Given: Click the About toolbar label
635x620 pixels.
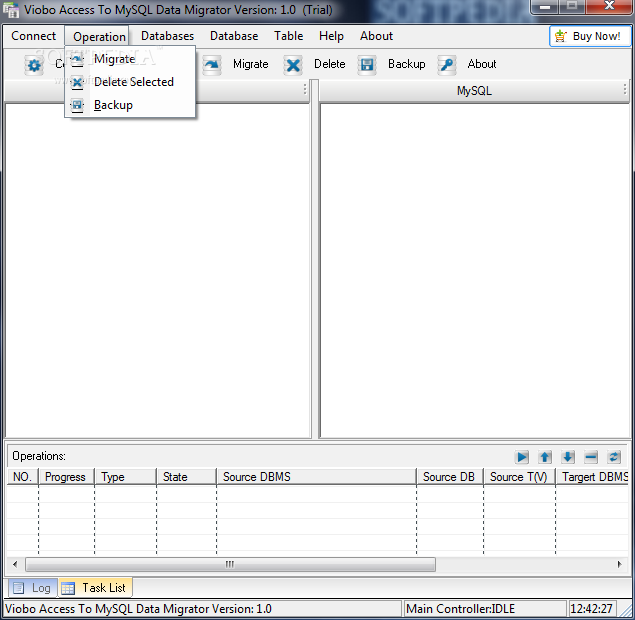Looking at the screenshot, I should [x=482, y=64].
